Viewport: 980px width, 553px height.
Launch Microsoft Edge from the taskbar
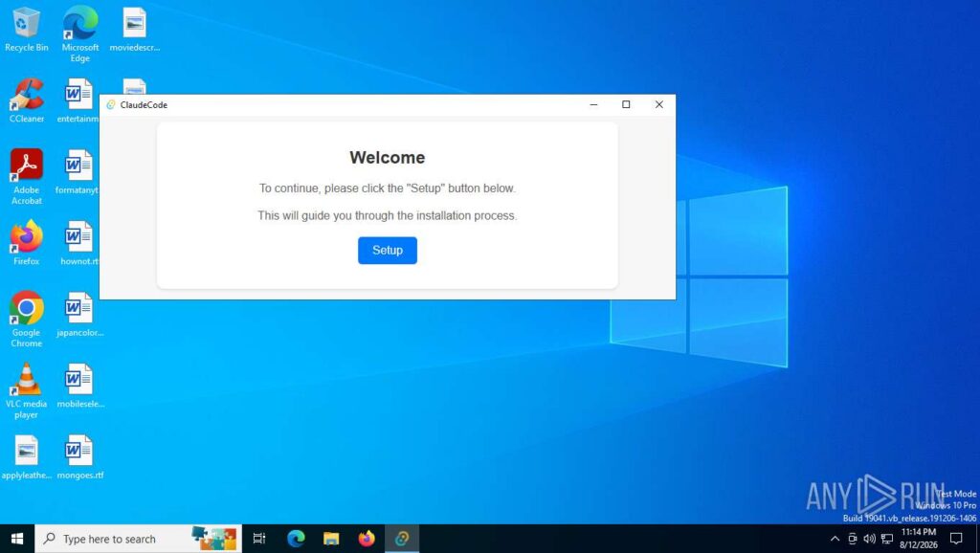pyautogui.click(x=296, y=539)
